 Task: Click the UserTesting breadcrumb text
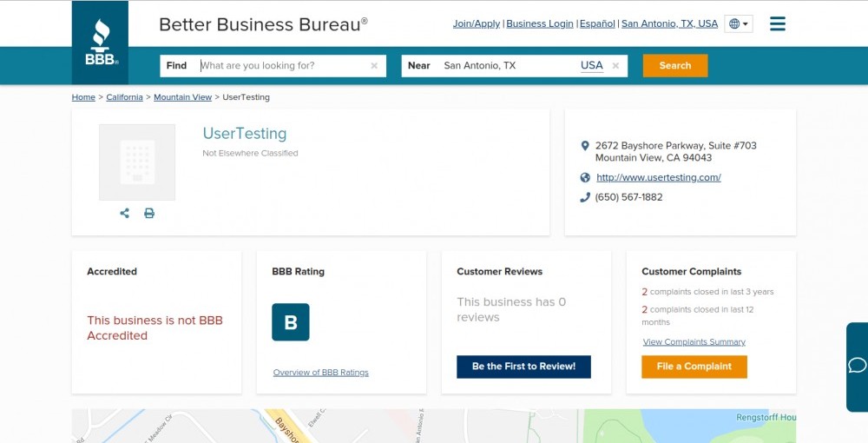click(246, 97)
